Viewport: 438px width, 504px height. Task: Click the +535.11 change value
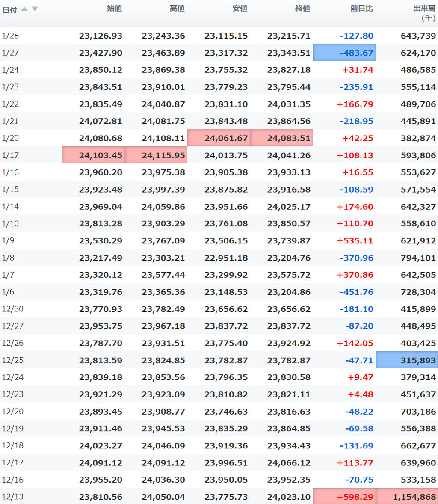click(x=355, y=241)
